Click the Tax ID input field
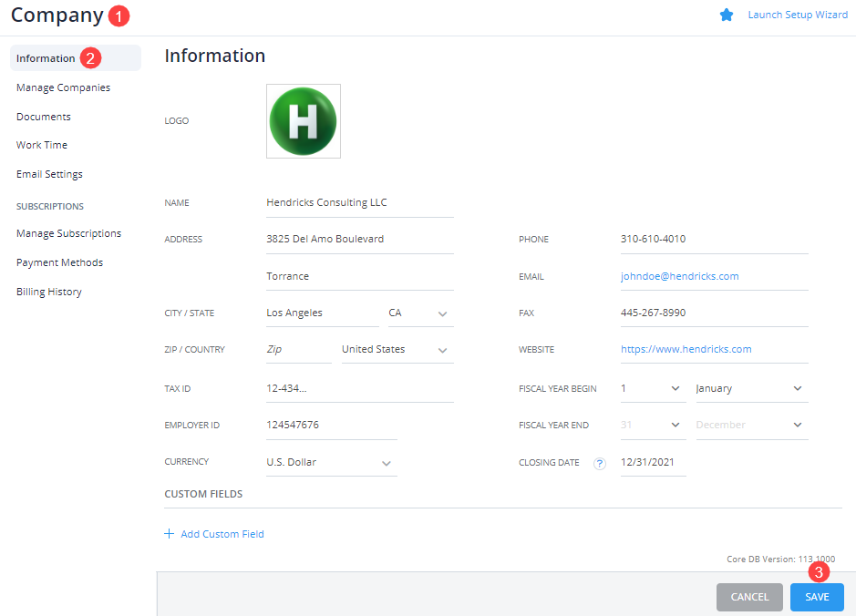 (x=360, y=389)
